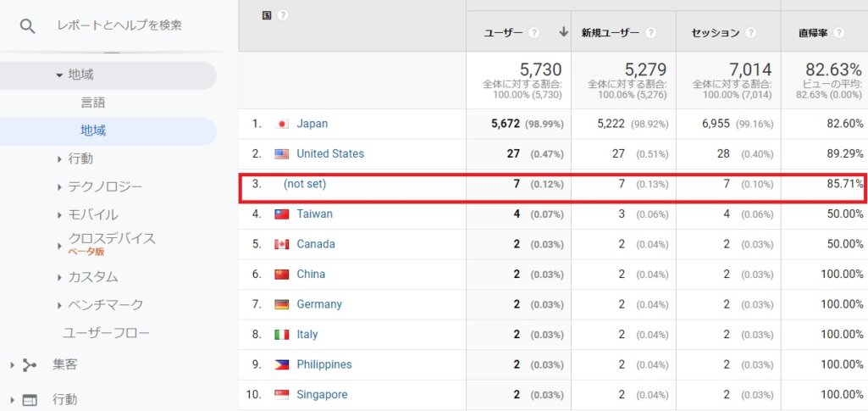
Task: Click the (not set) country entry
Action: [305, 184]
